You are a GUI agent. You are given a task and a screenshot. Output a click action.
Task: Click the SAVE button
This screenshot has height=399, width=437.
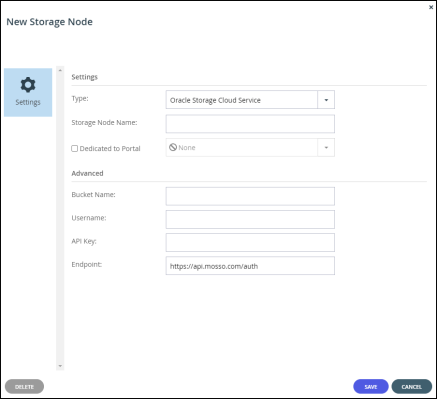coord(371,387)
